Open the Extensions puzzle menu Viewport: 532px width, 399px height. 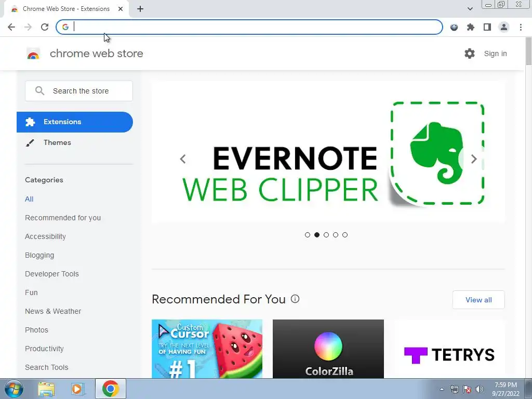[x=471, y=27]
